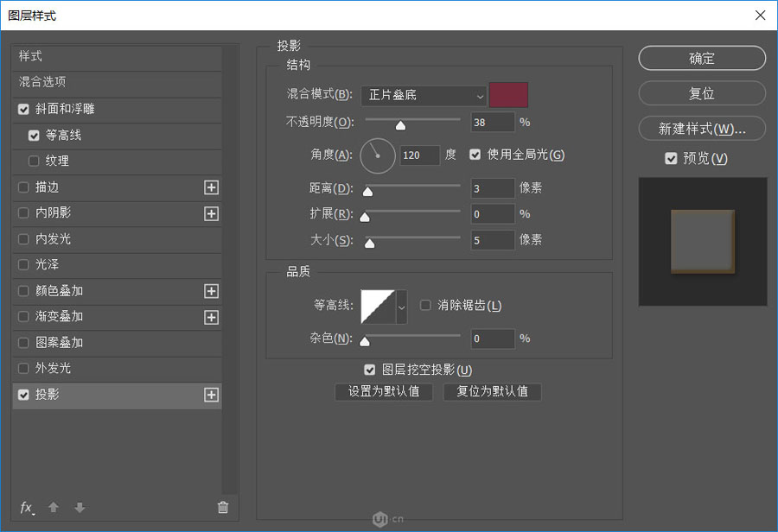The width and height of the screenshot is (778, 532).
Task: Click the 确定 button
Action: click(701, 58)
